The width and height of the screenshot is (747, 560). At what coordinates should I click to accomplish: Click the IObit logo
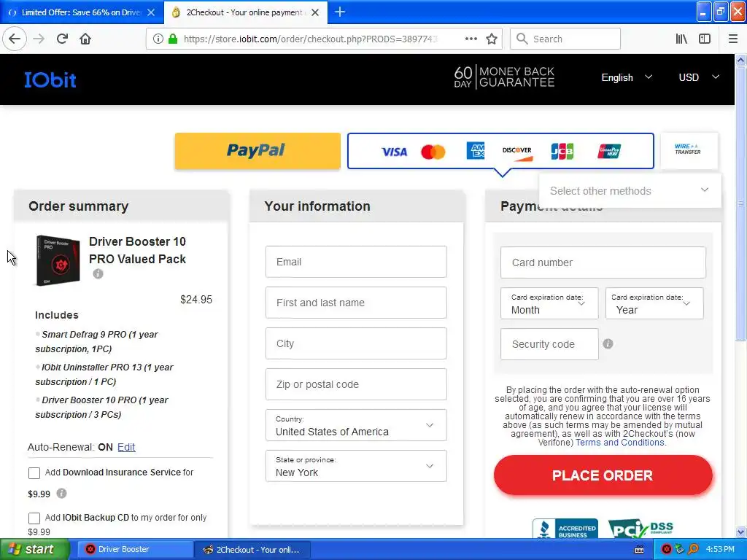pos(50,79)
